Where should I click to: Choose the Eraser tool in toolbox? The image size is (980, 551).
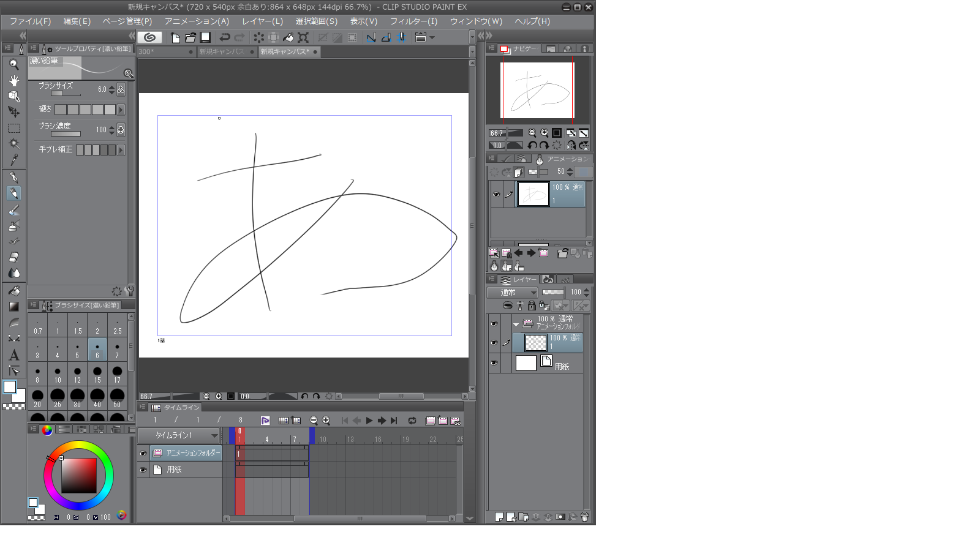(x=13, y=257)
